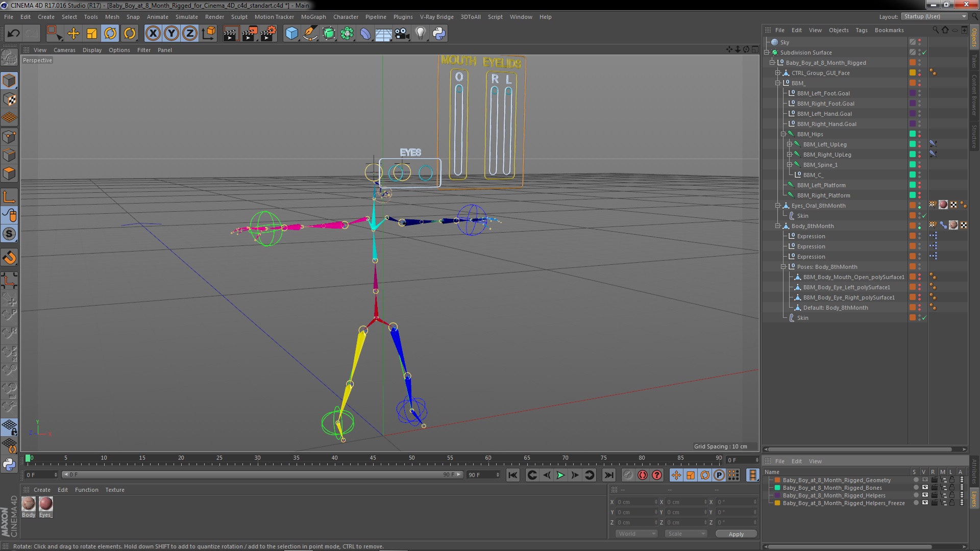Go to end of animation
This screenshot has height=551, width=980.
point(608,475)
